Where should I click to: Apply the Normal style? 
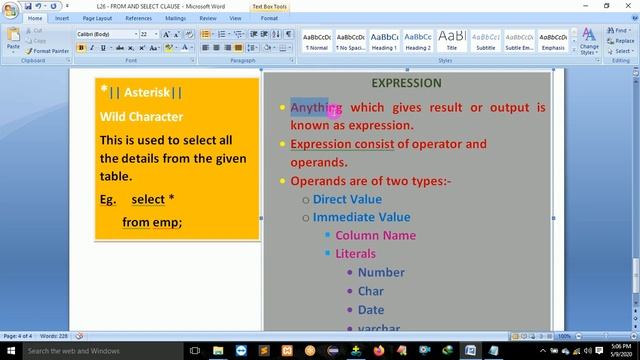[317, 41]
